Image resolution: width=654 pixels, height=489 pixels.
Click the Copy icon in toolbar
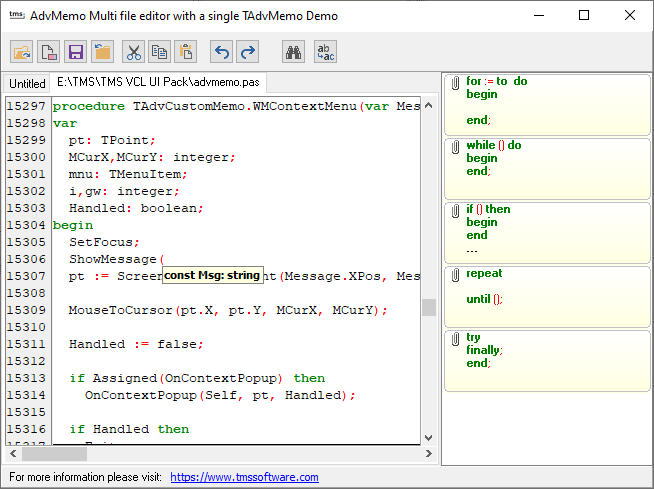159,51
